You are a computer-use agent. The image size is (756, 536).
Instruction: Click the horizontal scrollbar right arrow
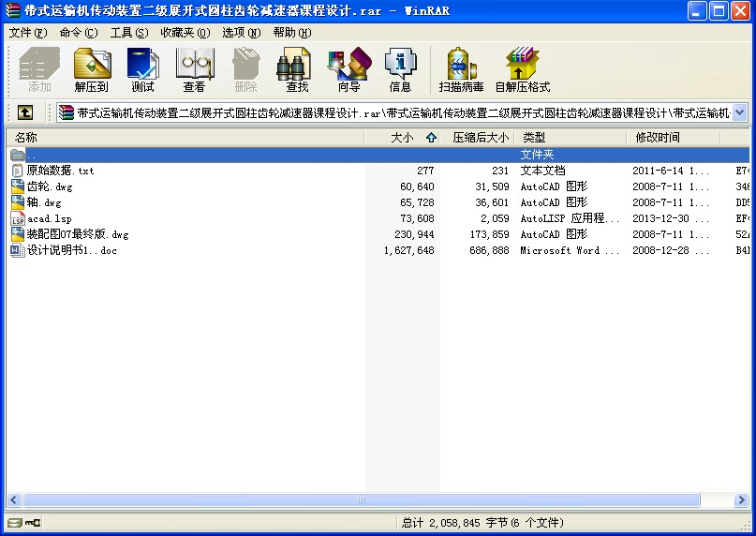[741, 500]
